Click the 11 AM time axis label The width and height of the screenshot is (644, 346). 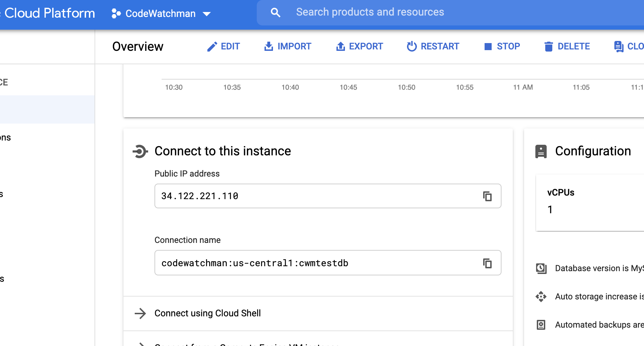(x=523, y=87)
